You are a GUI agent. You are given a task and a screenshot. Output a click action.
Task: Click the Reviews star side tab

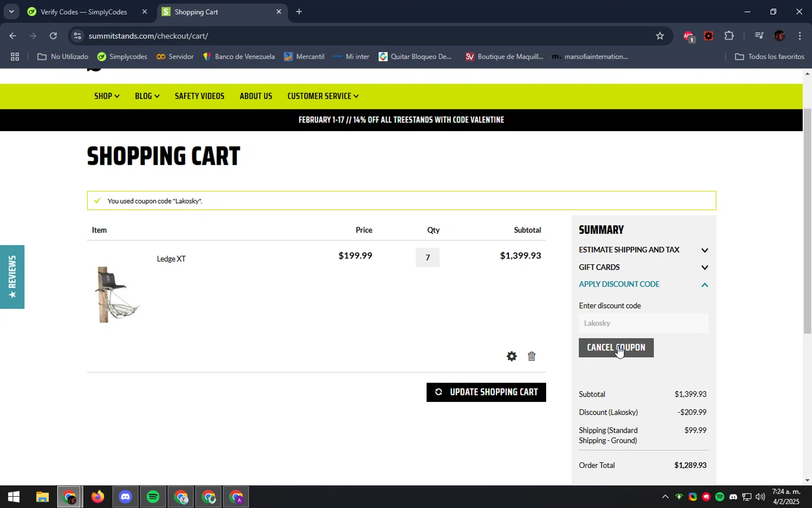[x=12, y=277]
